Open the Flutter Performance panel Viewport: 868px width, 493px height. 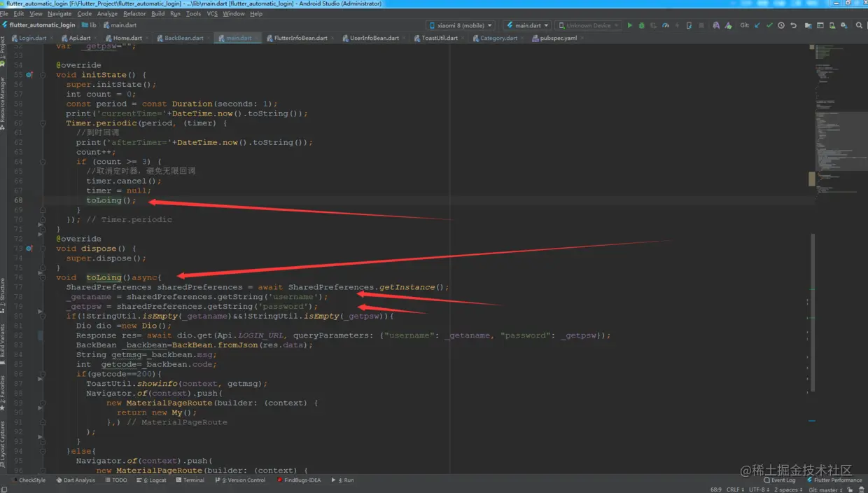tap(834, 480)
